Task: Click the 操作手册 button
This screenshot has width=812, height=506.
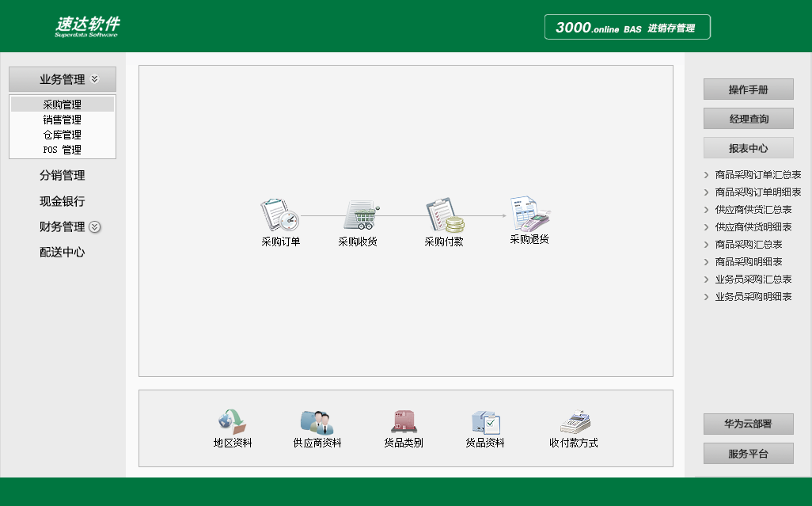Action: [747, 89]
